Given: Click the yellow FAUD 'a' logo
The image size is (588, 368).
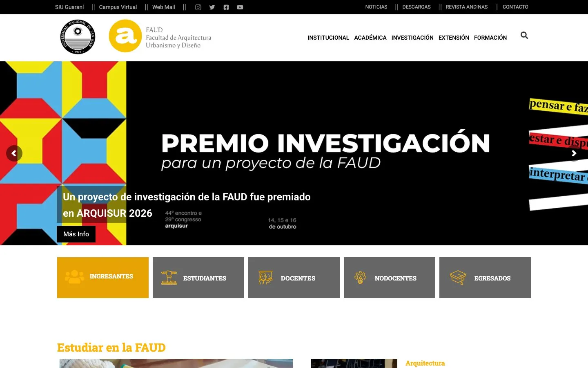Looking at the screenshot, I should coord(125,36).
